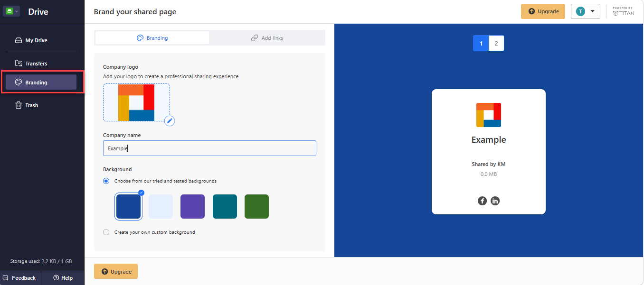Choose the green background swatch
Image resolution: width=644 pixels, height=285 pixels.
[257, 207]
